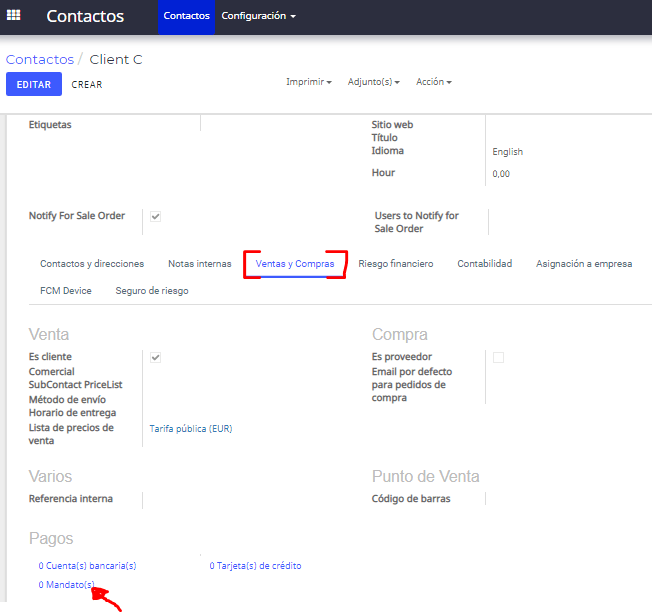Click the Horario de entrega label
This screenshot has width=652, height=612.
[72, 413]
